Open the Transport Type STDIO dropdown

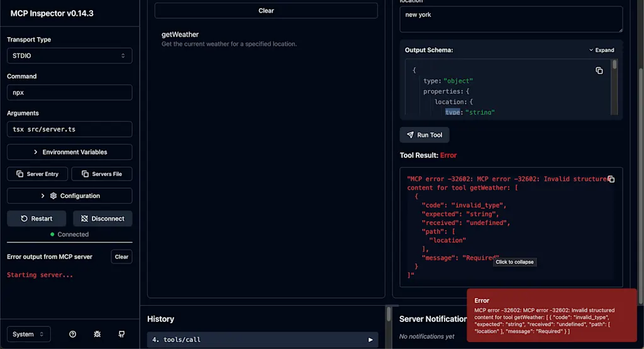tap(69, 56)
